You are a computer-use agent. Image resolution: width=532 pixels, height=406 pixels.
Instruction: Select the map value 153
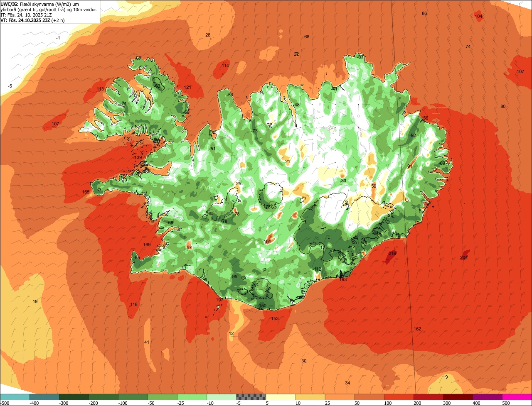(x=275, y=318)
